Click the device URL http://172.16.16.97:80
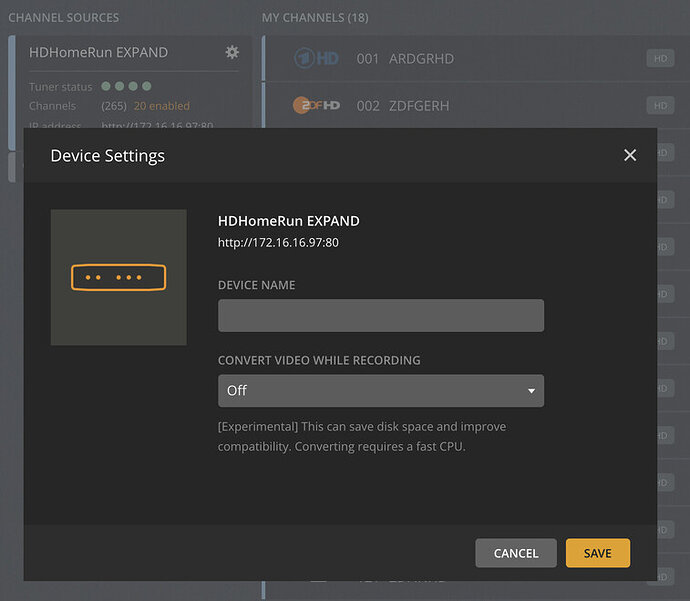The image size is (690, 601). (x=278, y=242)
